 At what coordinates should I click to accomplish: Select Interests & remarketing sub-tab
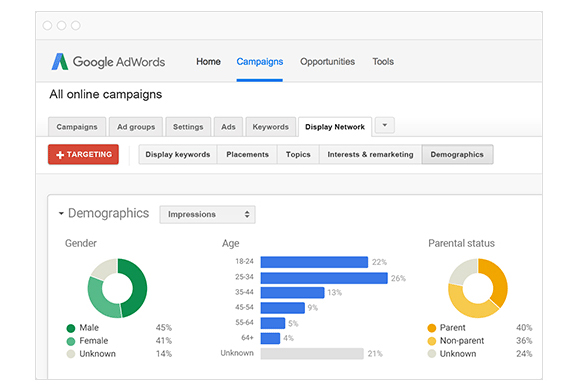coord(370,155)
